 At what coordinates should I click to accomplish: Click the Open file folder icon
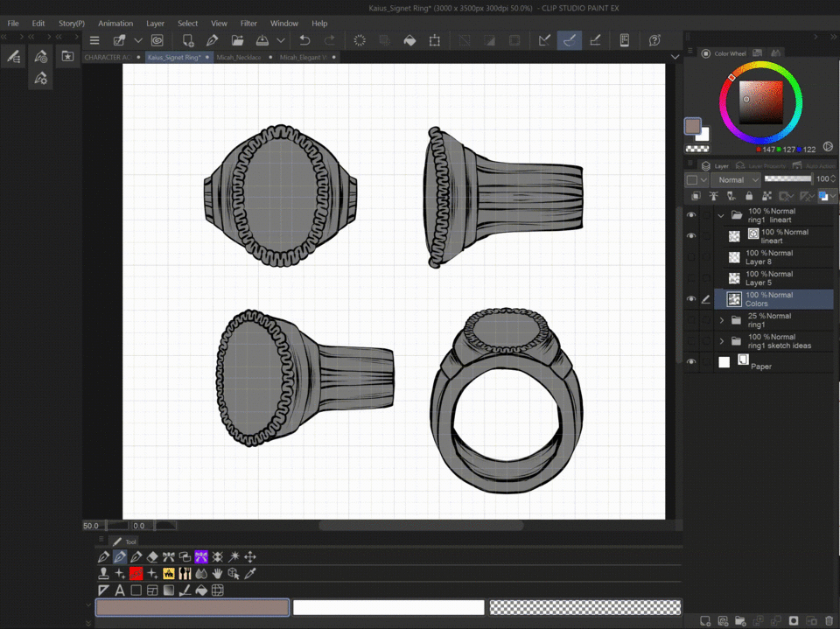(237, 40)
